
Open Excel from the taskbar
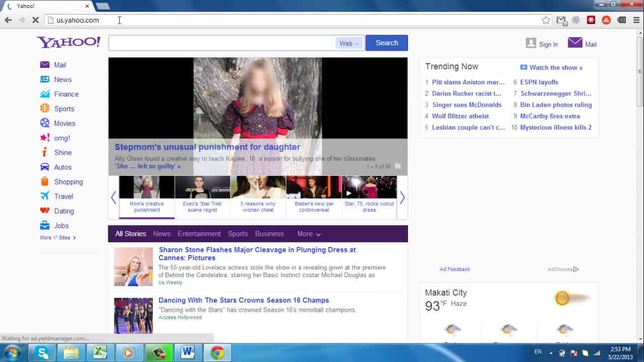(100, 353)
